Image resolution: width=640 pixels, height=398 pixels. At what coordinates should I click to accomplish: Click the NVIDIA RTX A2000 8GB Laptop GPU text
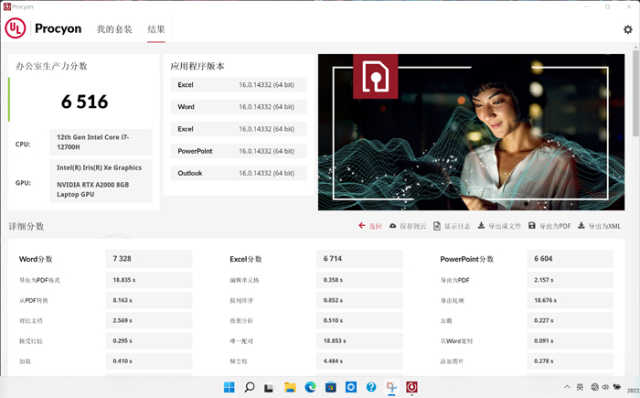[x=93, y=189]
